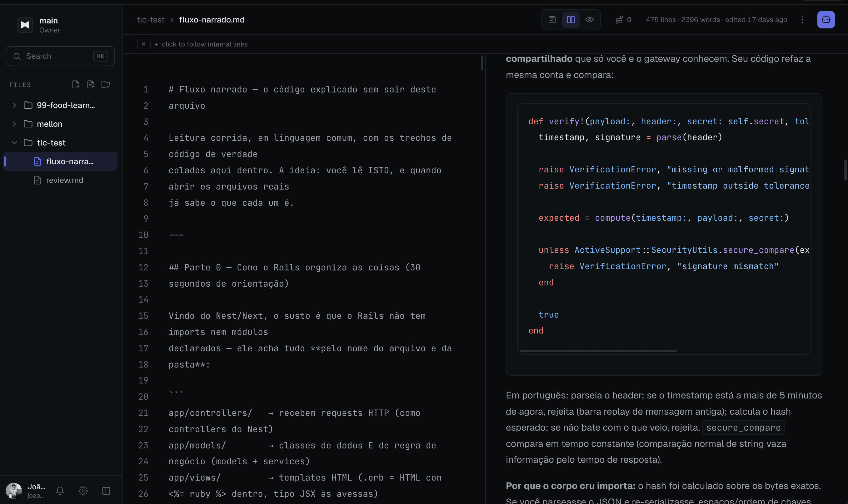This screenshot has height=504, width=848.
Task: Open the backlinks count 0 indicator
Action: [623, 20]
